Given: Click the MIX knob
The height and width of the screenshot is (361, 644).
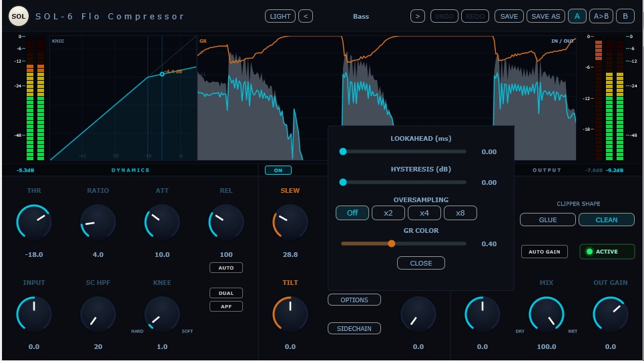Looking at the screenshot, I should 547,314.
